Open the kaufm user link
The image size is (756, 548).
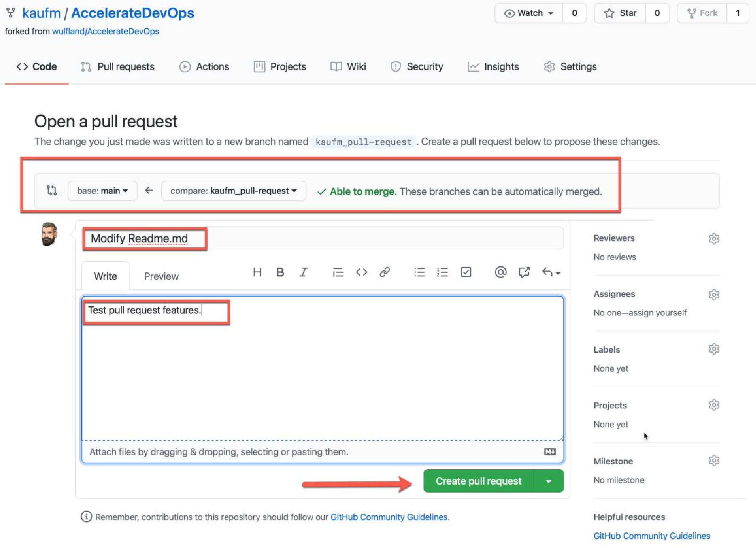[x=41, y=13]
